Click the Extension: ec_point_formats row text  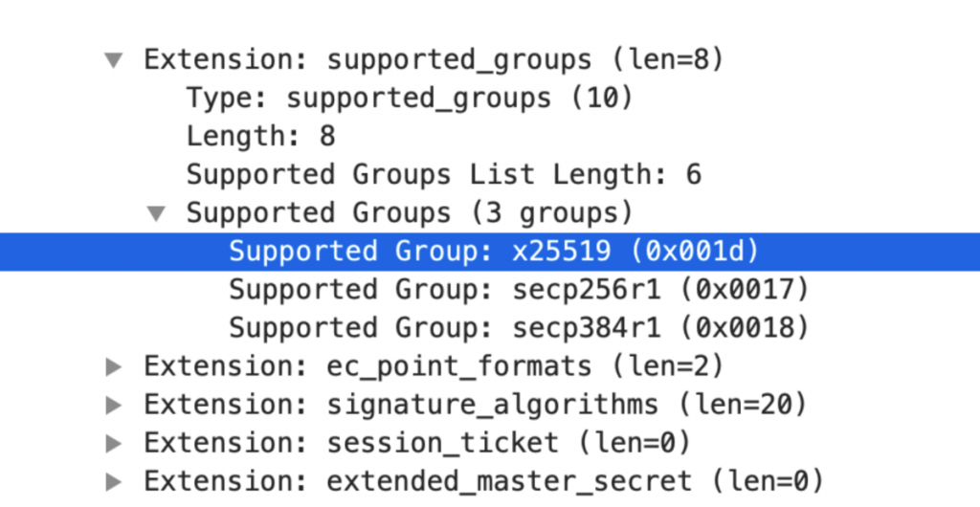pos(434,366)
